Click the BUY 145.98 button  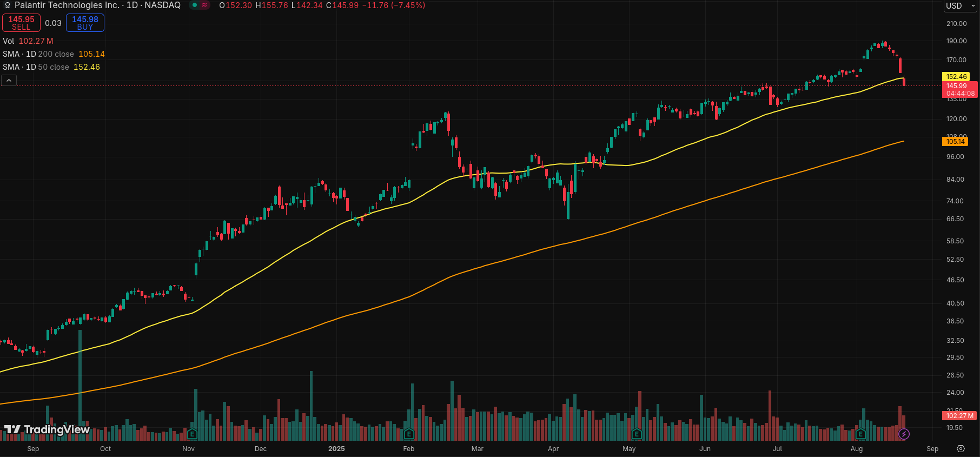85,23
